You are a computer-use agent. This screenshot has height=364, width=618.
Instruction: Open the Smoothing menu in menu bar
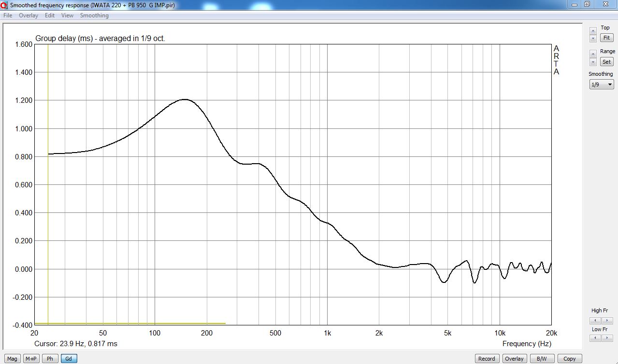(94, 15)
